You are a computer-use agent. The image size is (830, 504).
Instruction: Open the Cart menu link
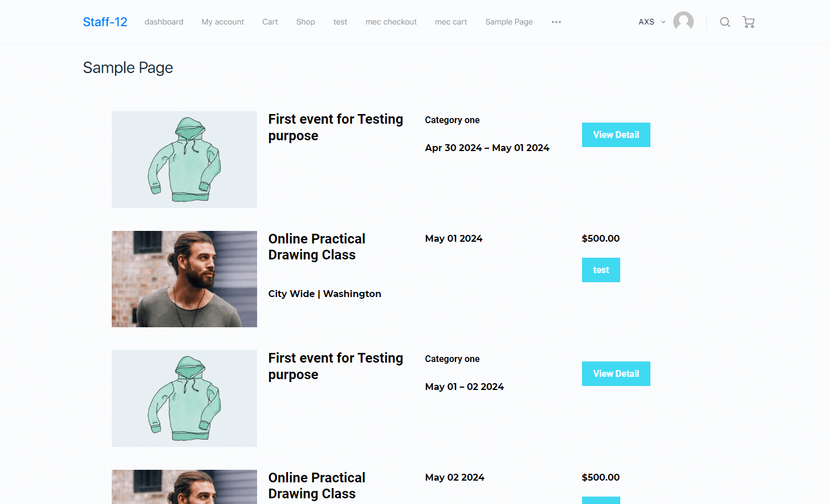[270, 22]
